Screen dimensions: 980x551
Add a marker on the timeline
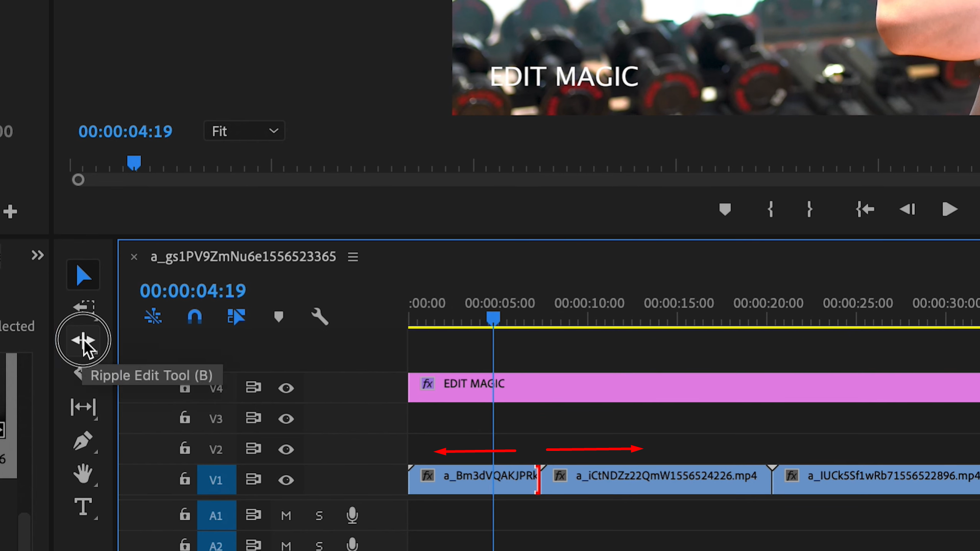(278, 317)
